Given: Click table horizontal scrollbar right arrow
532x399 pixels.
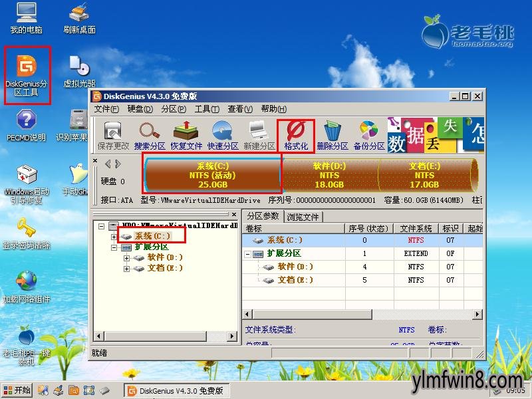Looking at the screenshot, I should (x=477, y=314).
